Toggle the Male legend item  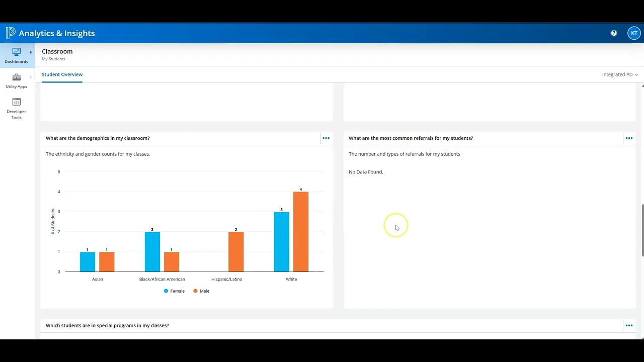(x=201, y=291)
